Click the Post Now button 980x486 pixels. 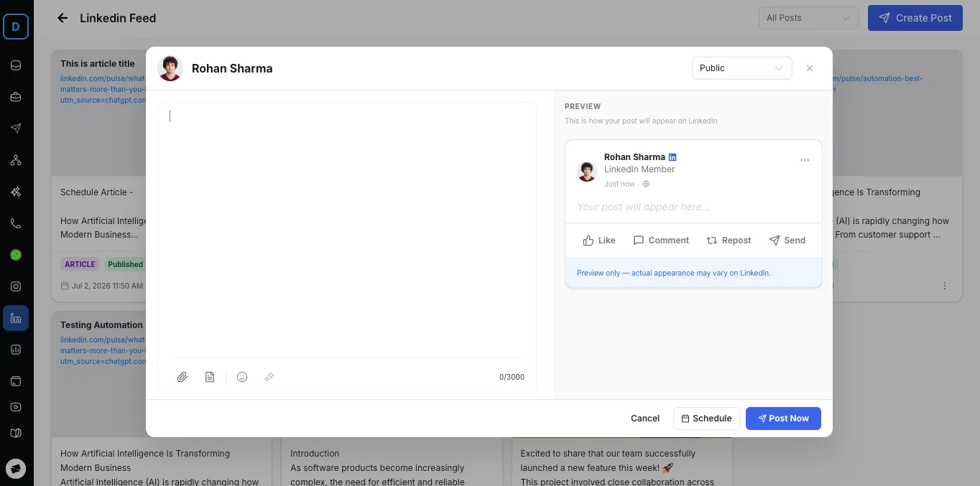click(783, 419)
